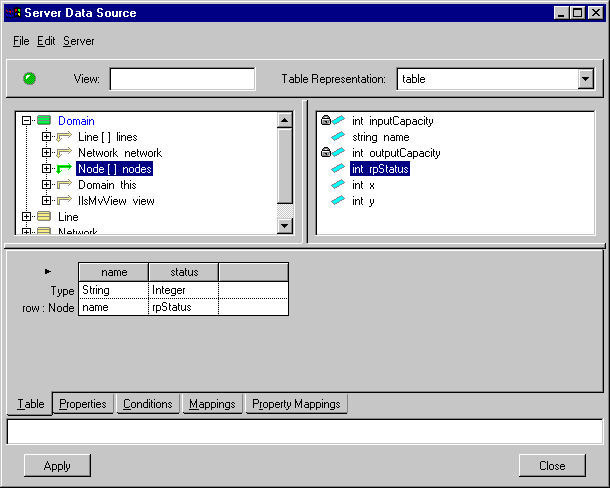The width and height of the screenshot is (610, 488).
Task: Click the attribute icon beside string name
Action: (x=339, y=137)
